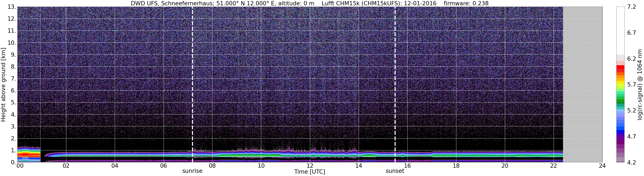The image size is (644, 176).
Task: Click the strong red signal near 00 UTC
Action: tap(28, 155)
